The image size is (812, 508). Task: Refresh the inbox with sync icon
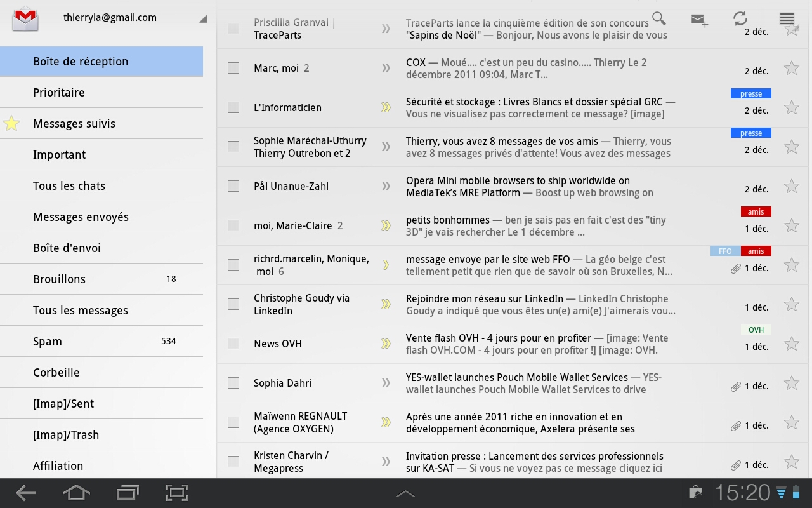click(x=740, y=18)
